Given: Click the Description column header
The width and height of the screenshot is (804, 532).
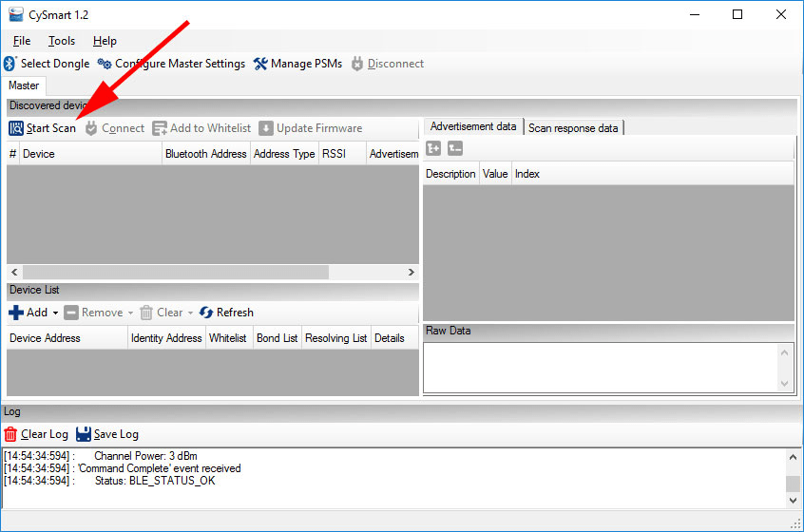Looking at the screenshot, I should (x=450, y=174).
